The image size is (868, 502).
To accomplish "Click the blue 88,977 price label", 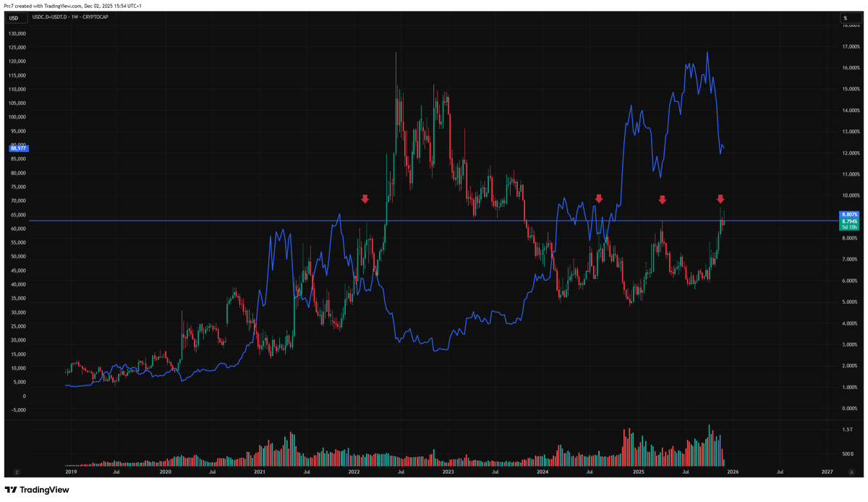I will [19, 148].
